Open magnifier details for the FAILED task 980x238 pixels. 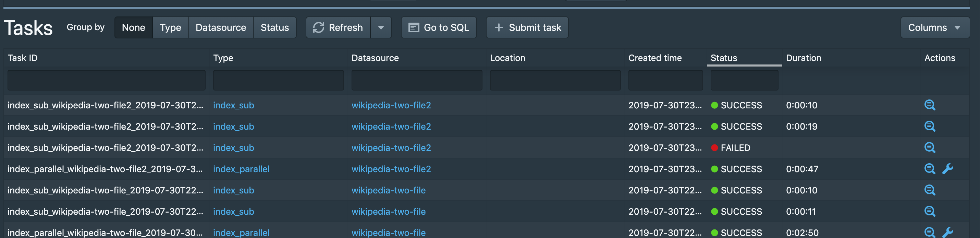pyautogui.click(x=929, y=147)
